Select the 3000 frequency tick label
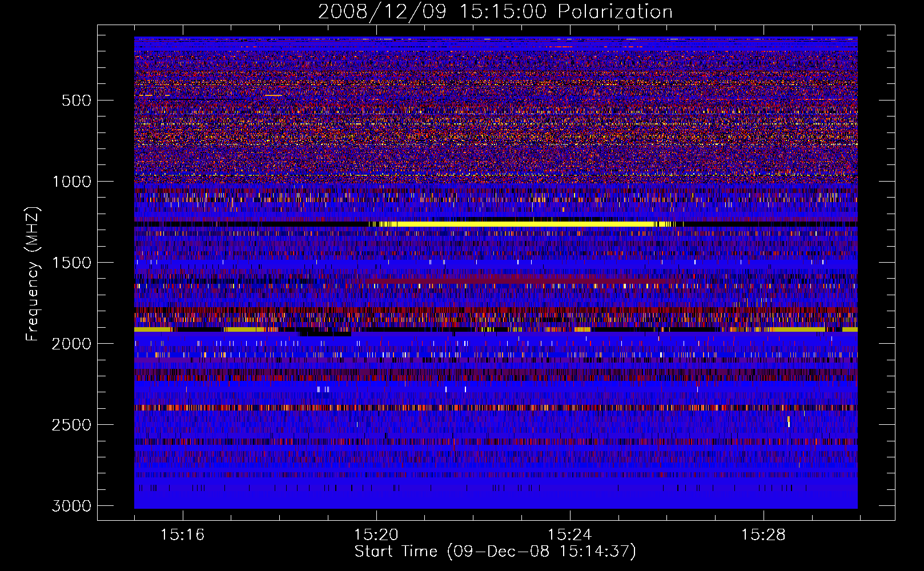The width and height of the screenshot is (924, 571). point(72,506)
